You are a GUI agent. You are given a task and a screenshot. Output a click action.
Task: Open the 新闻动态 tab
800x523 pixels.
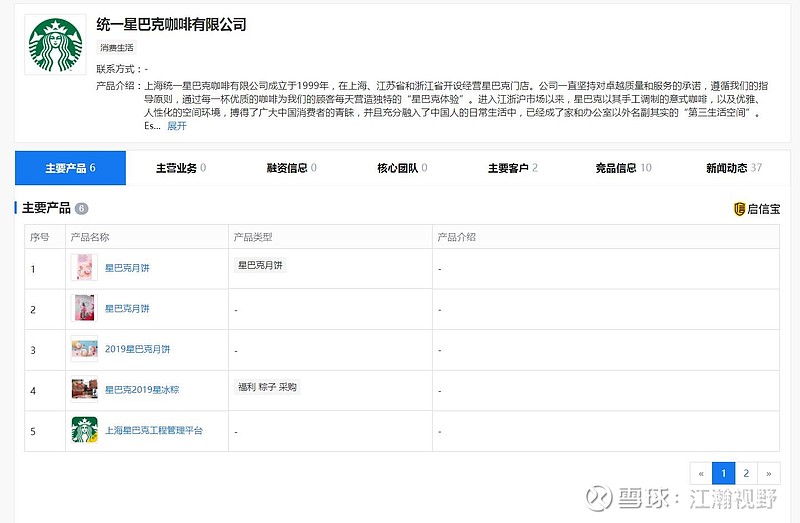coord(734,168)
